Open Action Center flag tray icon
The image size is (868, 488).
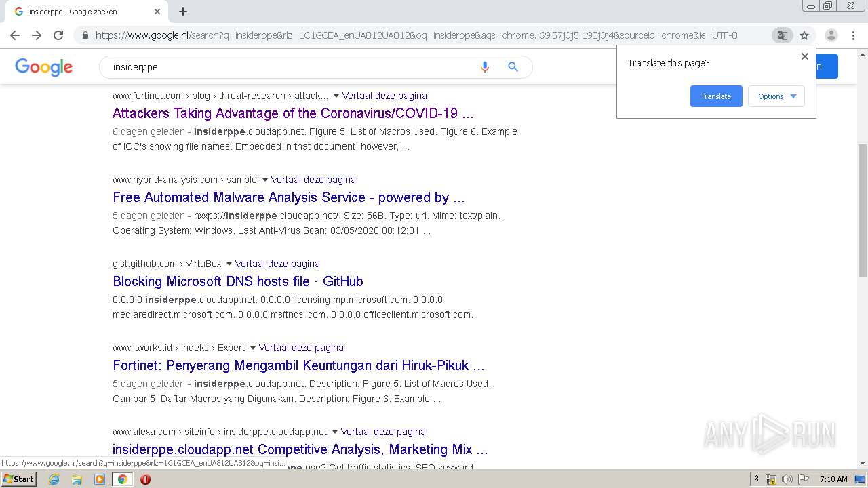[x=803, y=479]
